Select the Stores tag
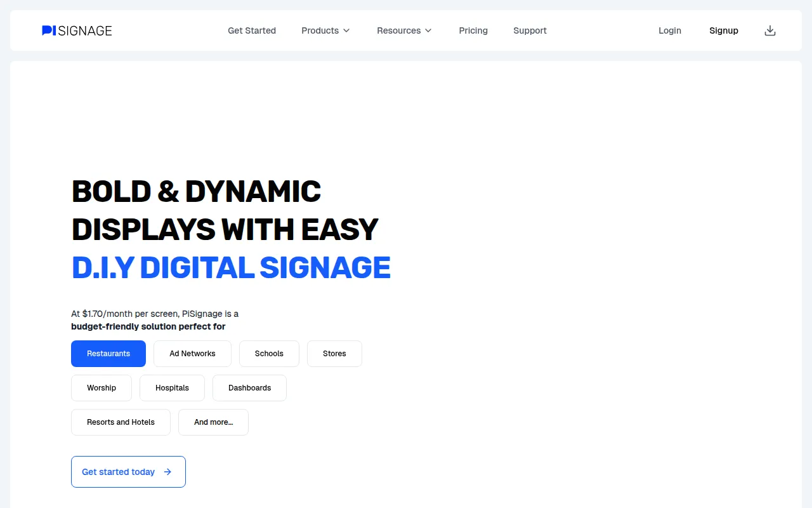The width and height of the screenshot is (812, 508). (334, 354)
